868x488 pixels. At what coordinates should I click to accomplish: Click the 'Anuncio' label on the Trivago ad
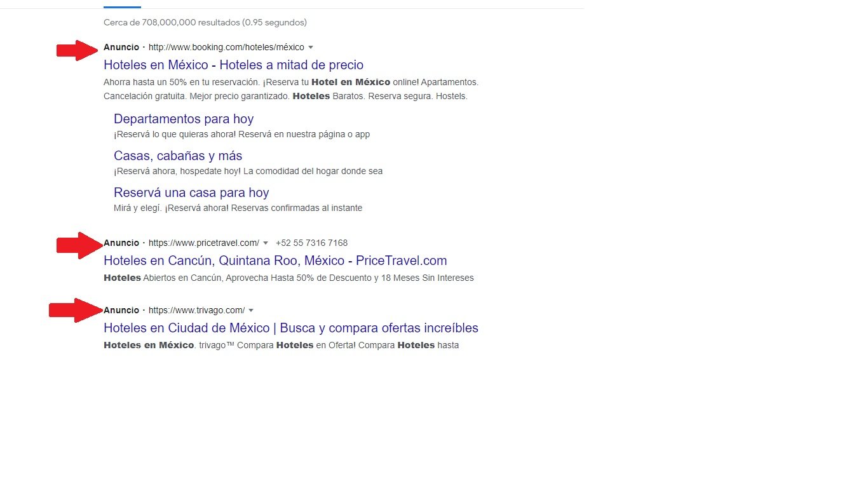(x=121, y=311)
